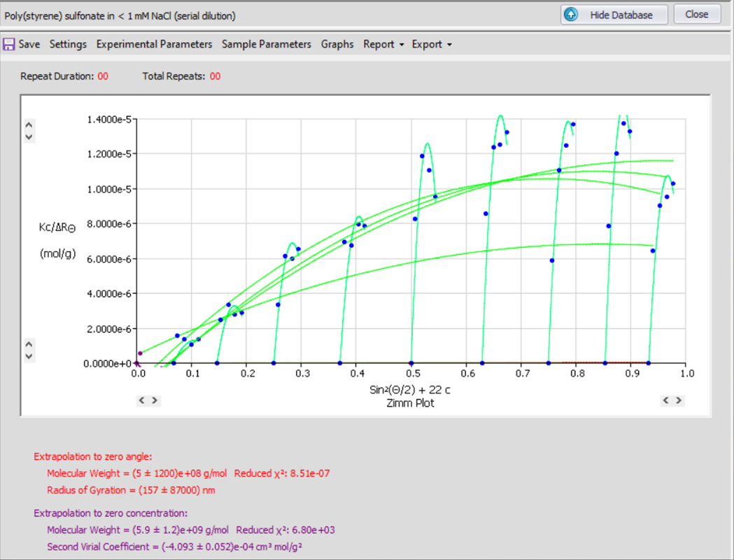Click the Hide Database arrow icon
The image size is (734, 560).
pyautogui.click(x=572, y=15)
